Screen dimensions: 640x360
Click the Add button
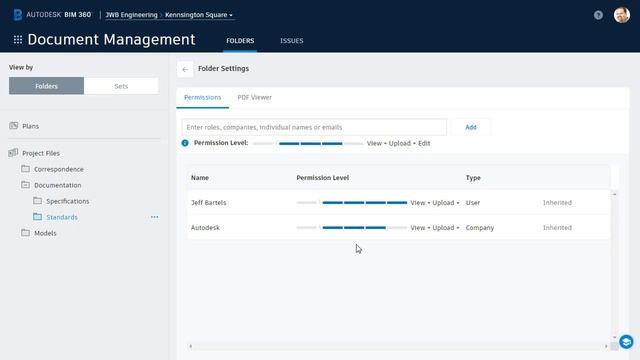coord(471,127)
